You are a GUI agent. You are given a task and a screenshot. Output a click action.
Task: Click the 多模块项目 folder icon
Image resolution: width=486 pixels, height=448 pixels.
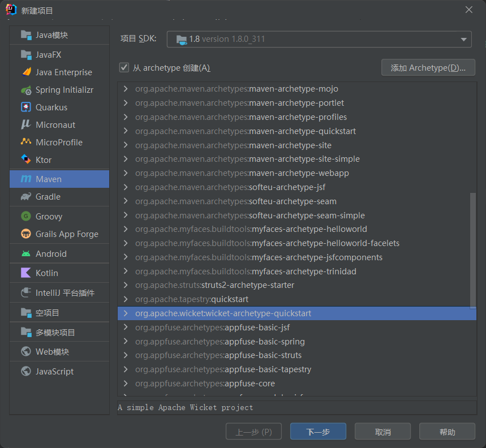tap(26, 333)
